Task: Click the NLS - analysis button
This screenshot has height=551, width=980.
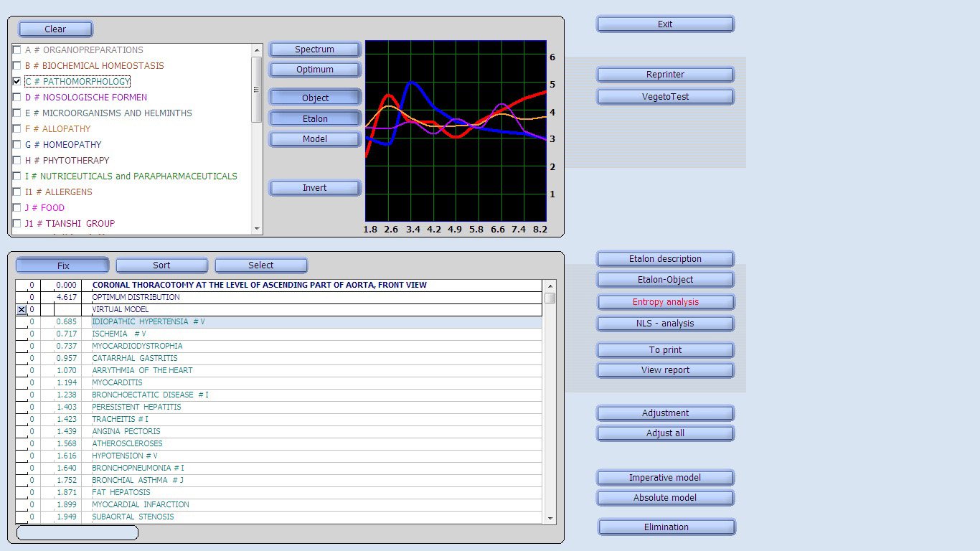Action: 665,324
